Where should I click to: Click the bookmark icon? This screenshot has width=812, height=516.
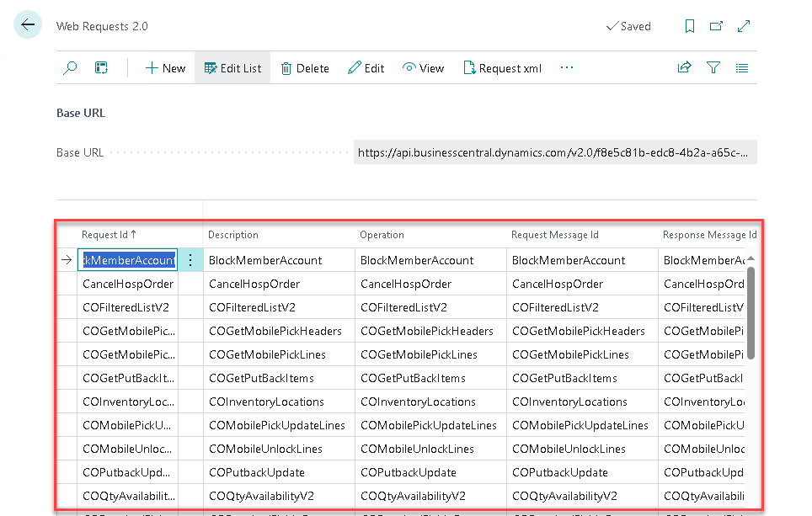pyautogui.click(x=689, y=26)
